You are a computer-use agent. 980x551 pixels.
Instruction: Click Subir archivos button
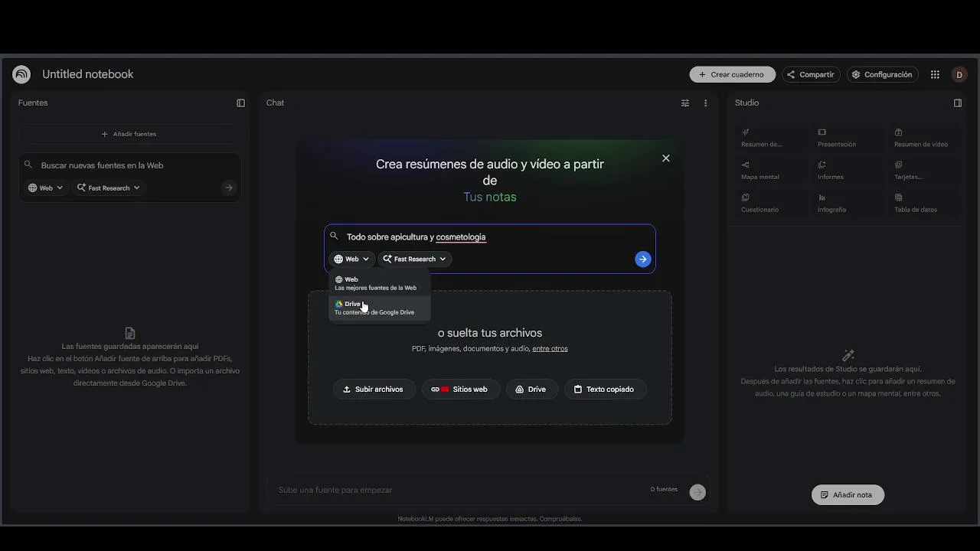click(374, 390)
